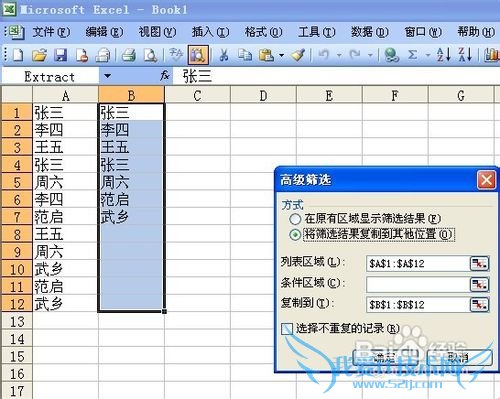Collapse the dialog via the 列表区域 range picker icon
This screenshot has width=500, height=399.
[479, 264]
